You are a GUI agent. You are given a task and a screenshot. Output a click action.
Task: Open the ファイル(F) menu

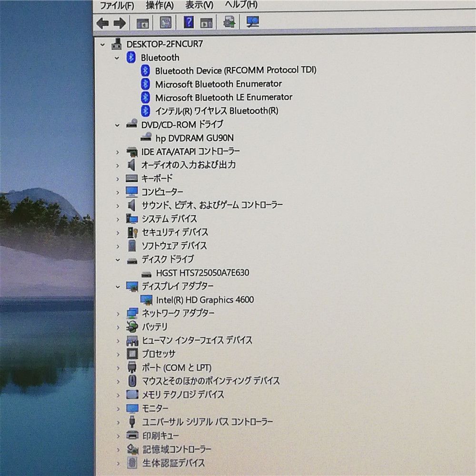(117, 5)
